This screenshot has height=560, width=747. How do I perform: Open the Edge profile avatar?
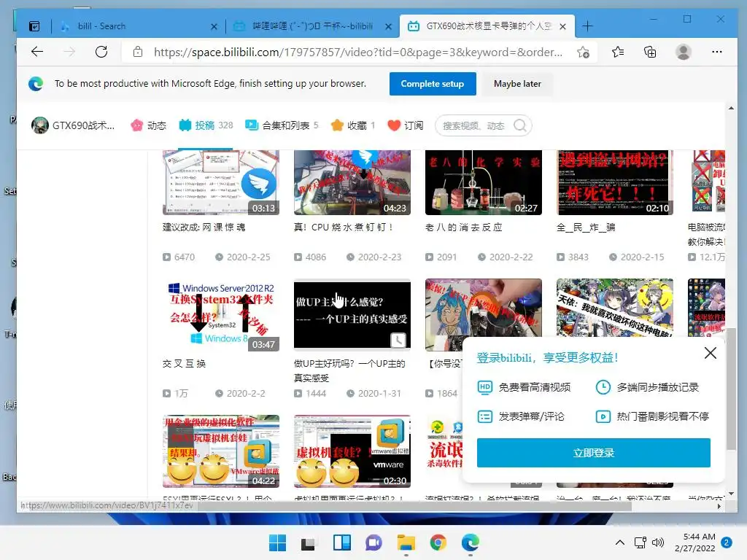683,52
